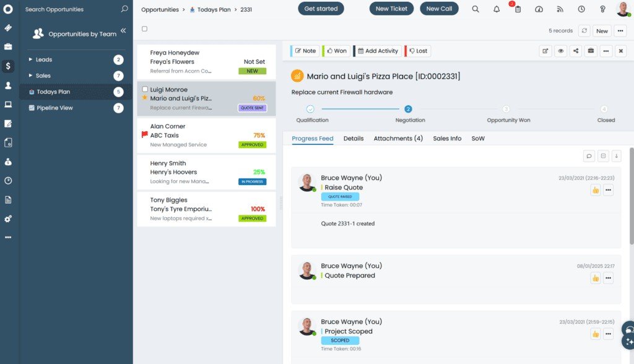Open the clock history icon in top bar

coord(581,9)
